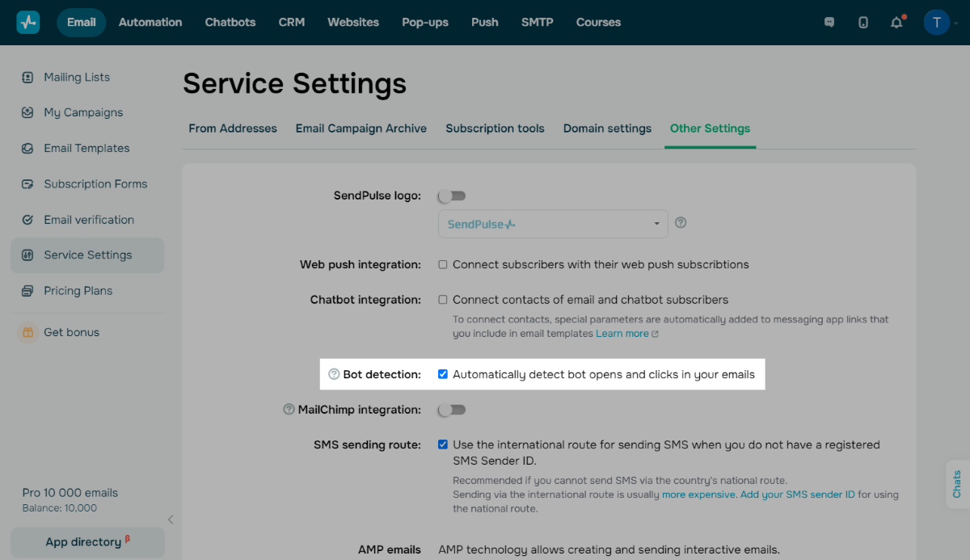Image resolution: width=970 pixels, height=560 pixels.
Task: Click the MailChimp integration help icon
Action: tap(289, 410)
